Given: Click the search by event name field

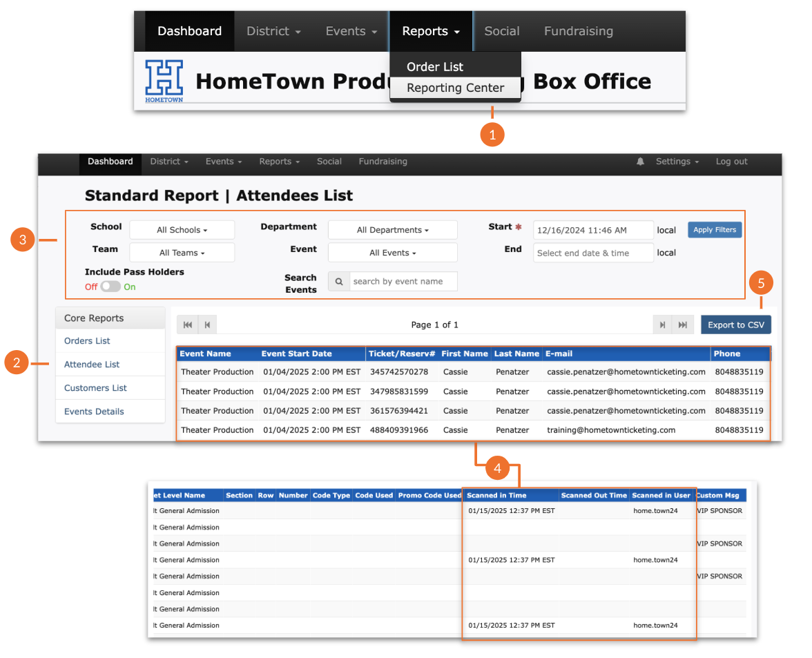Looking at the screenshot, I should pyautogui.click(x=403, y=282).
